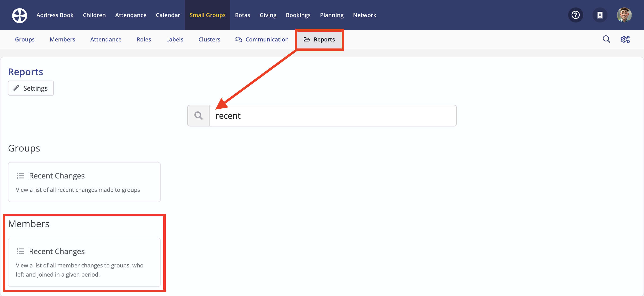Open the Clusters tab
Viewport: 644px width, 296px height.
click(x=209, y=39)
